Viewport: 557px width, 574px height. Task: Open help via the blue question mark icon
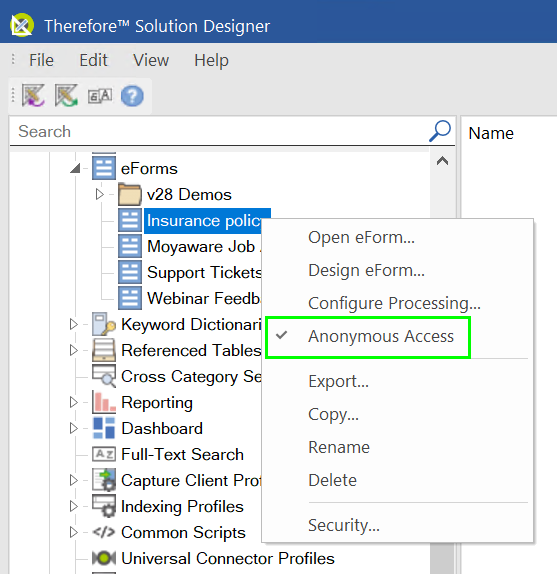coord(132,96)
